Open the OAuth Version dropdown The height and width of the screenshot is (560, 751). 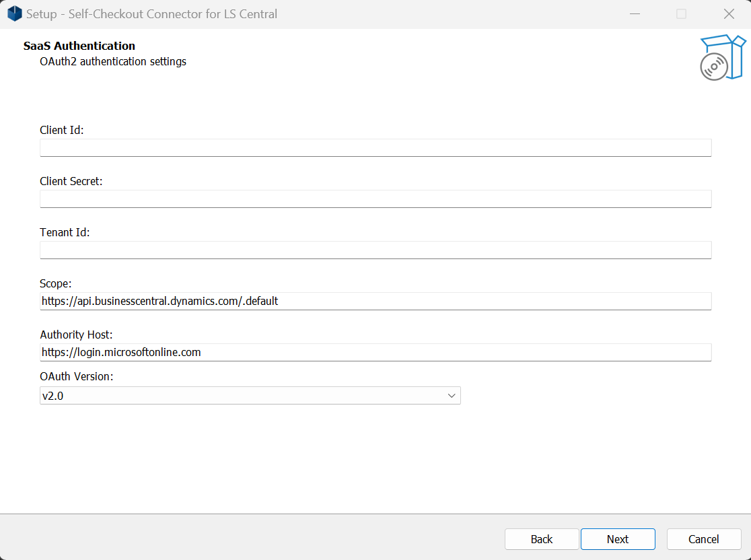(x=250, y=395)
